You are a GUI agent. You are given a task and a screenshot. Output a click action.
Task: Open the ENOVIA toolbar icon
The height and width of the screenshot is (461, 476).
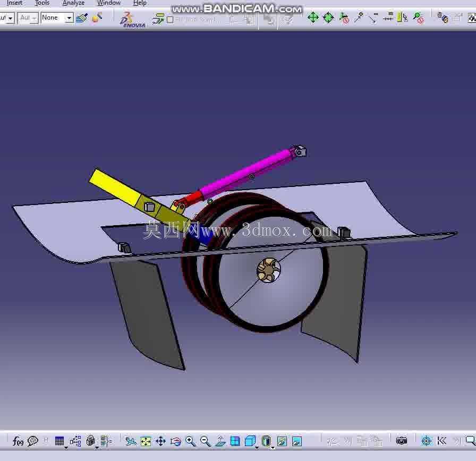coord(132,20)
